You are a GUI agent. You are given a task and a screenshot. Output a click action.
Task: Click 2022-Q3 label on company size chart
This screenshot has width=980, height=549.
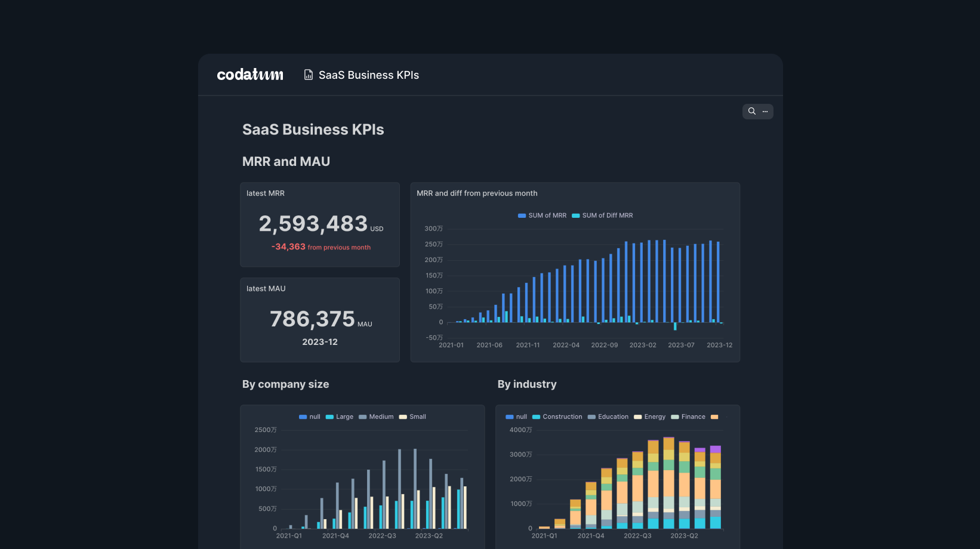(382, 536)
